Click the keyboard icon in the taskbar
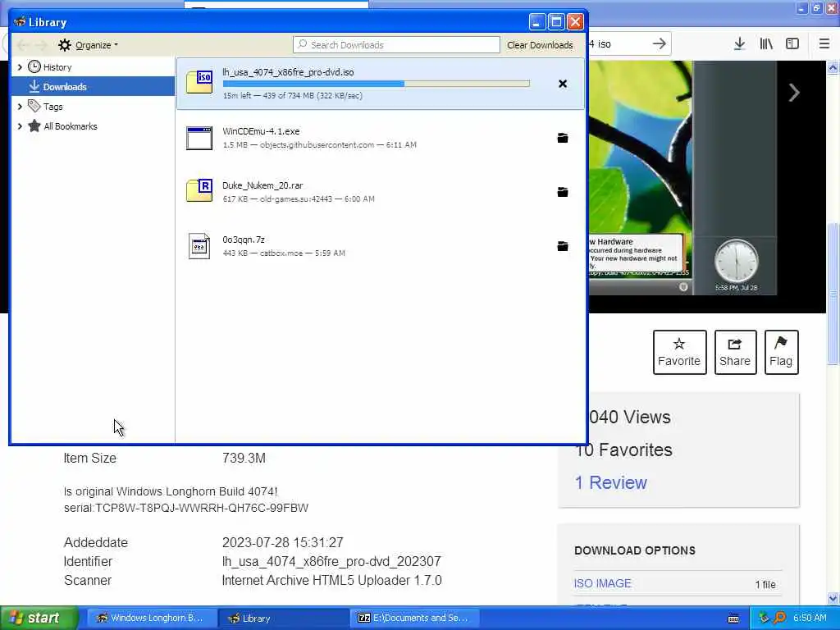 click(x=733, y=619)
